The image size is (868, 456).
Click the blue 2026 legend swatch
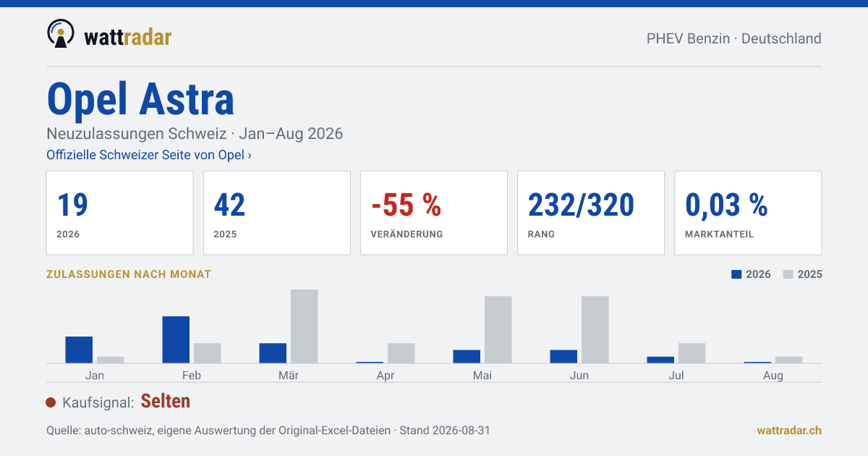pyautogui.click(x=737, y=274)
